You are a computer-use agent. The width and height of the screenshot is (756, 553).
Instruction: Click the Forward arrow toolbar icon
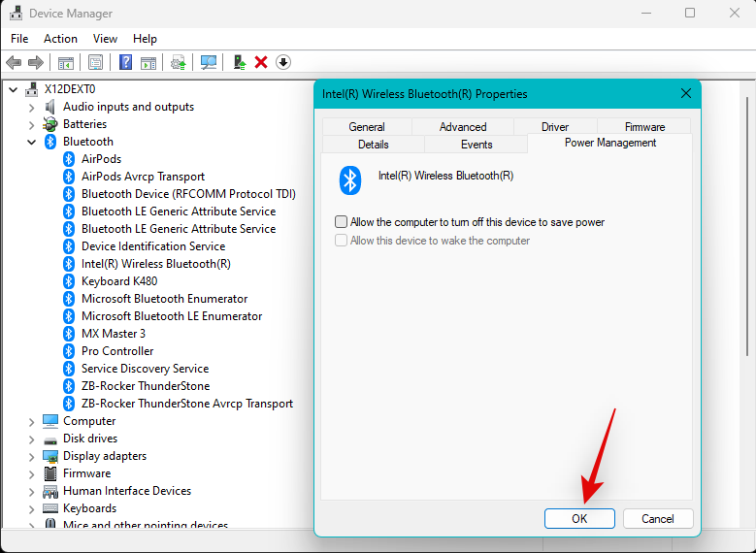(36, 62)
